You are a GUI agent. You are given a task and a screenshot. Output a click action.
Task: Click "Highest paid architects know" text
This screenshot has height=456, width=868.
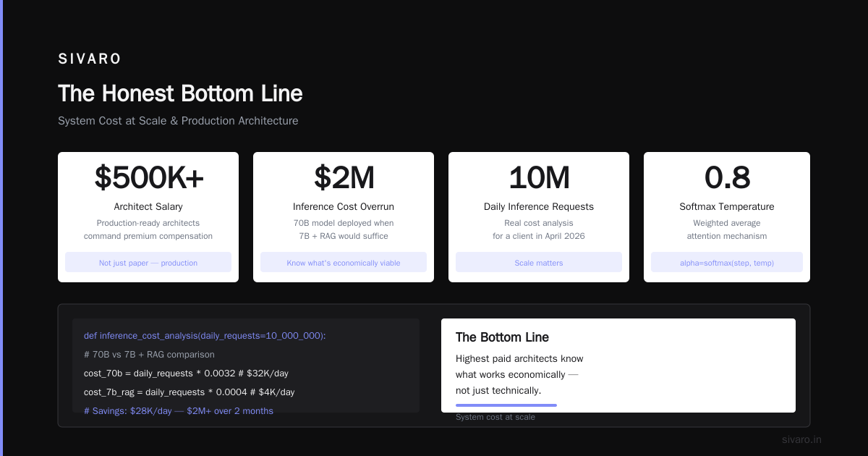click(x=519, y=359)
